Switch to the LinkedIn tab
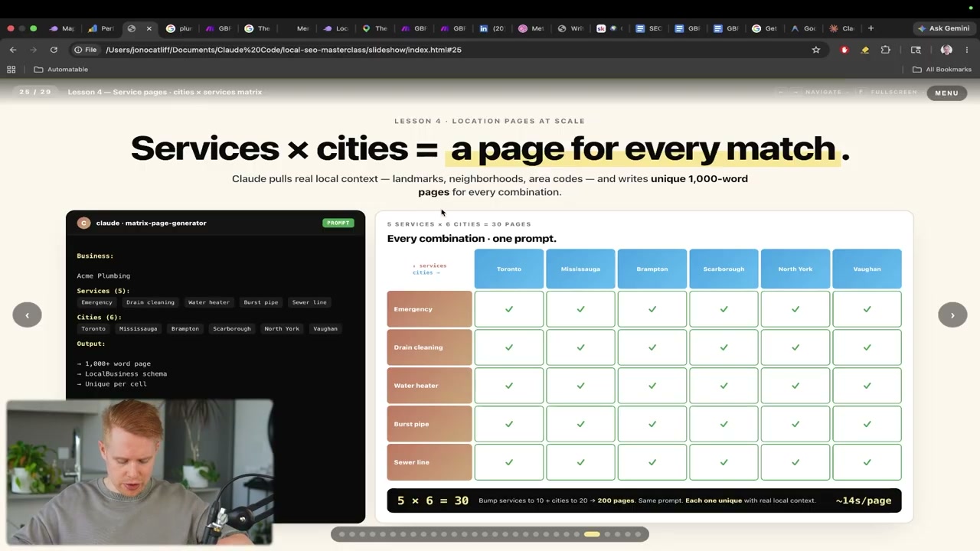The image size is (980, 551). pos(492,28)
